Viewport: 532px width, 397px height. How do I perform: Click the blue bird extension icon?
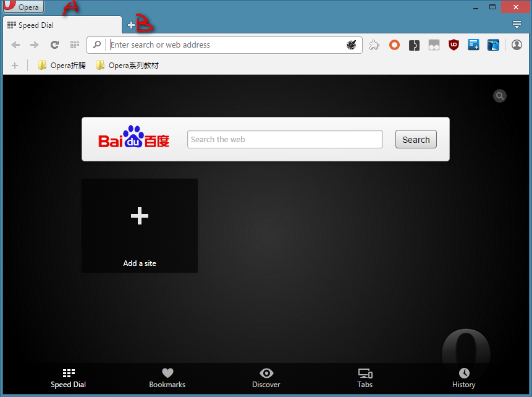(493, 45)
